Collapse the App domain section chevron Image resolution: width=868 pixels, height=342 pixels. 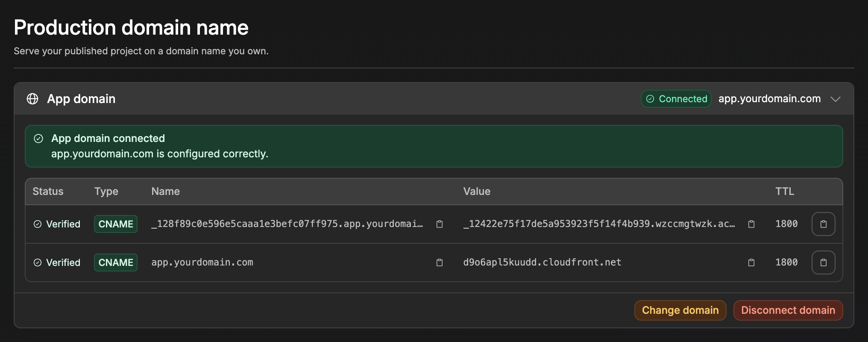point(836,99)
